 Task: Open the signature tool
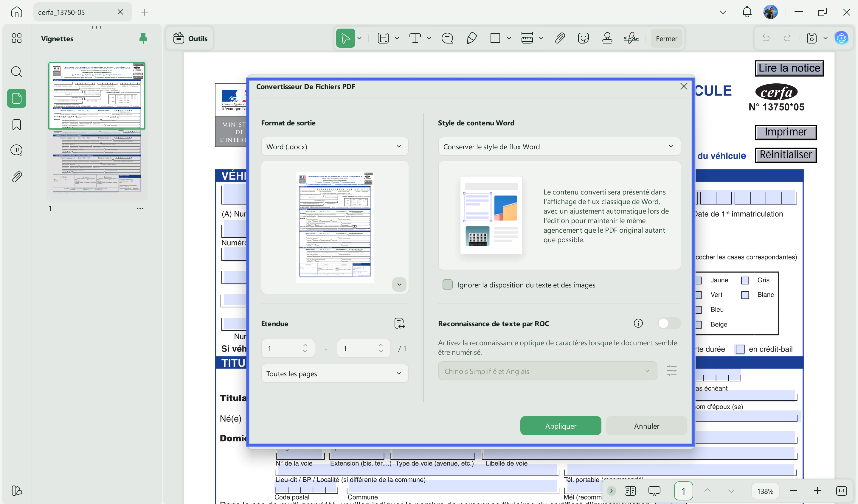[x=631, y=38]
